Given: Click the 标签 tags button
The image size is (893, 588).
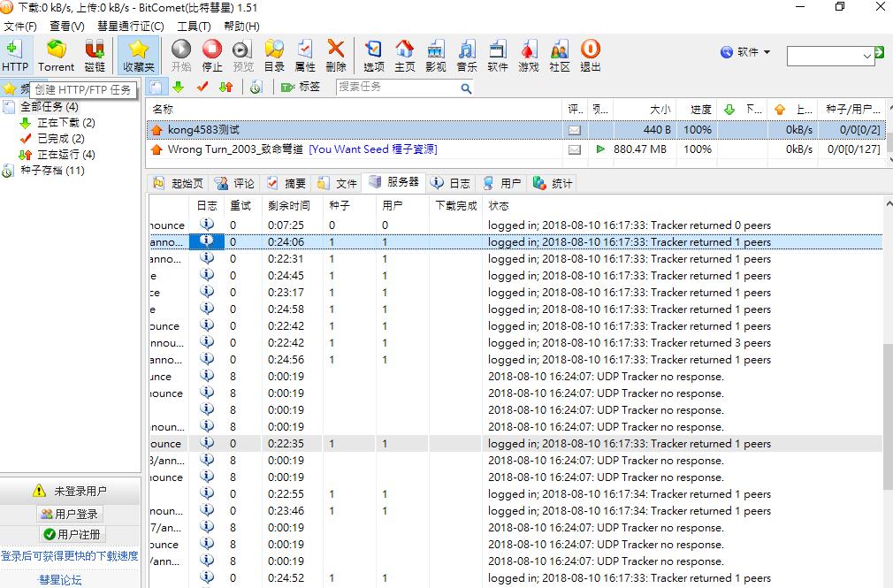Looking at the screenshot, I should pyautogui.click(x=301, y=87).
